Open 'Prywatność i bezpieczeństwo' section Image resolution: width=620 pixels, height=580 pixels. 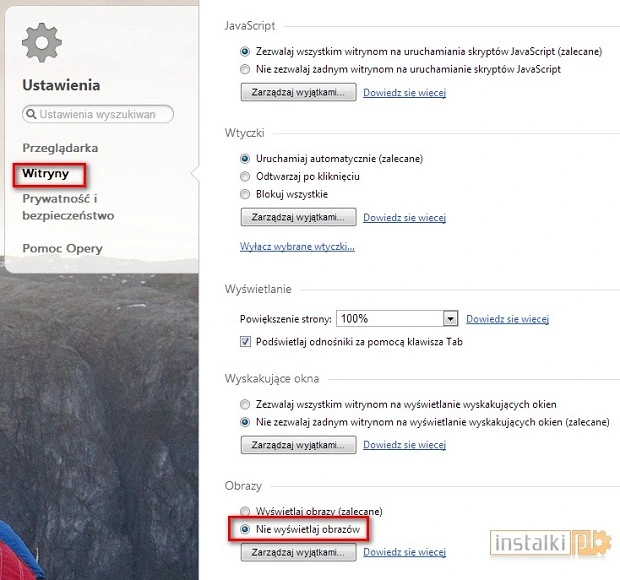pos(68,207)
